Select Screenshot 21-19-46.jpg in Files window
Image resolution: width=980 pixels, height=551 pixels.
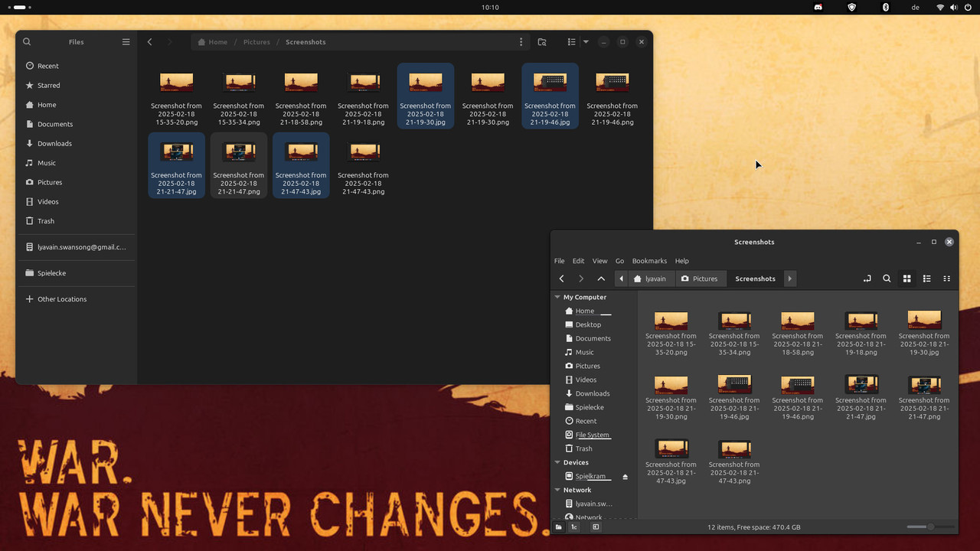click(550, 97)
